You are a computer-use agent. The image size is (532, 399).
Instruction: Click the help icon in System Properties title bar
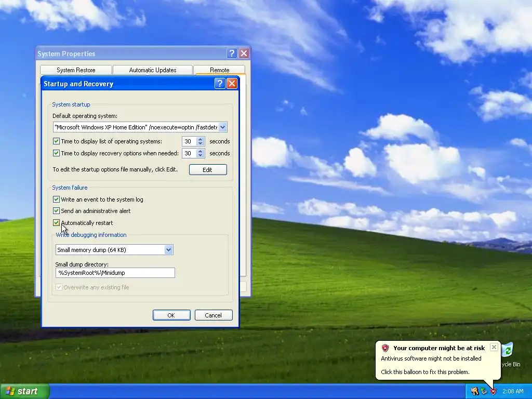click(232, 54)
